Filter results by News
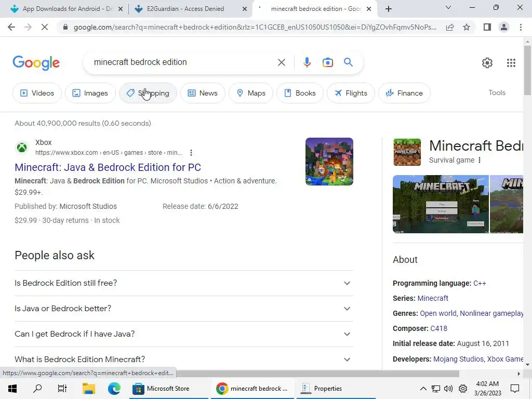This screenshot has width=532, height=399. (x=203, y=93)
